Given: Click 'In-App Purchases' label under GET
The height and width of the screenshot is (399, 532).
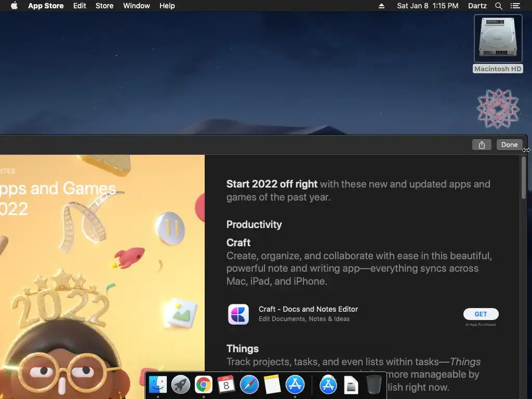Looking at the screenshot, I should [481, 325].
